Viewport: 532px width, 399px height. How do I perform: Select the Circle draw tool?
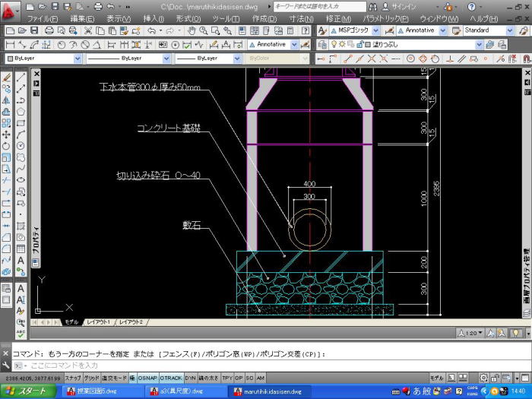click(21, 146)
